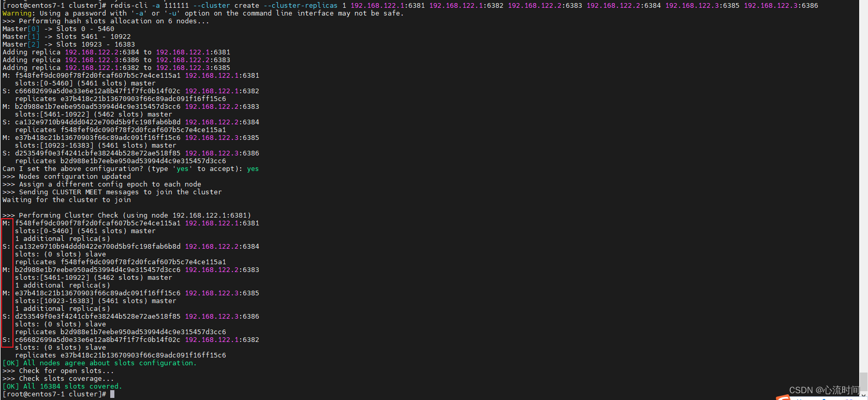
Task: Click 'slots:[5461-10922]' line in Cluster Check output
Action: tap(94, 277)
